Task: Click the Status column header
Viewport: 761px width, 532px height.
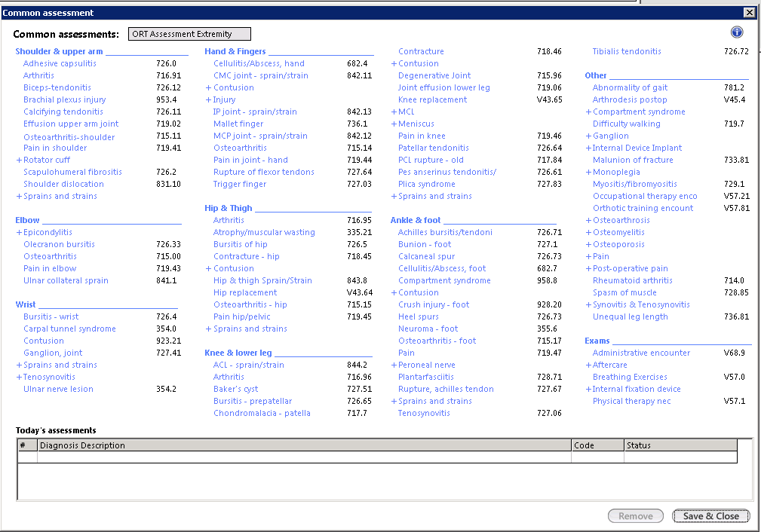Action: [680, 445]
